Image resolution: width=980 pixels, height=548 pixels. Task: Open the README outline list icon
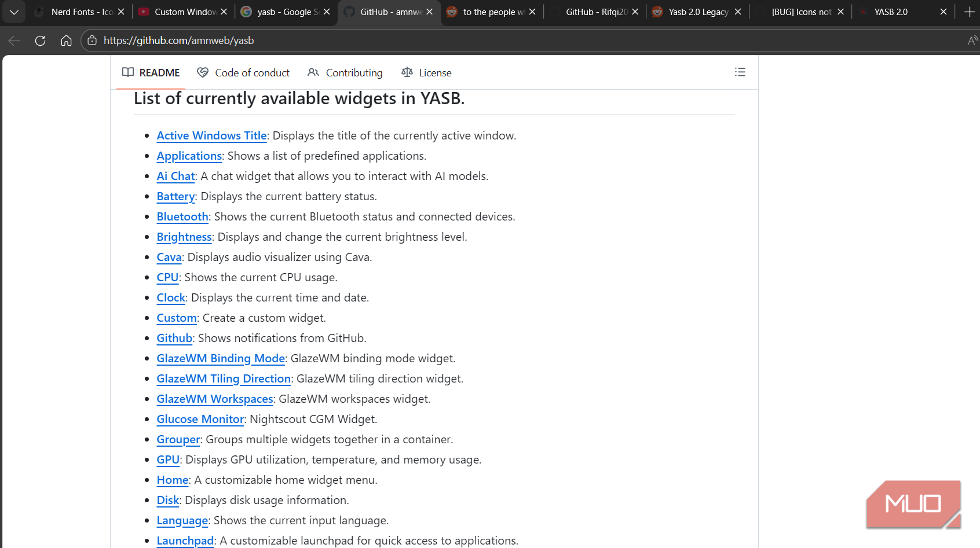[740, 72]
